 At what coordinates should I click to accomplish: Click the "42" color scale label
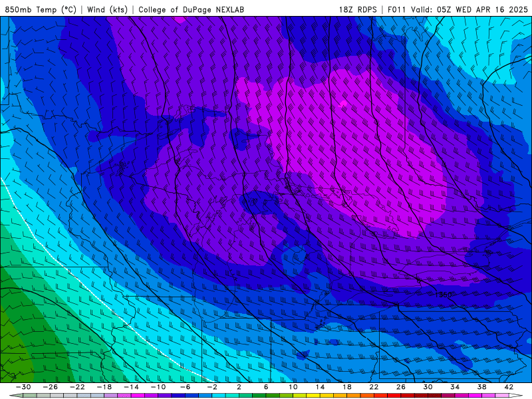coord(509,387)
